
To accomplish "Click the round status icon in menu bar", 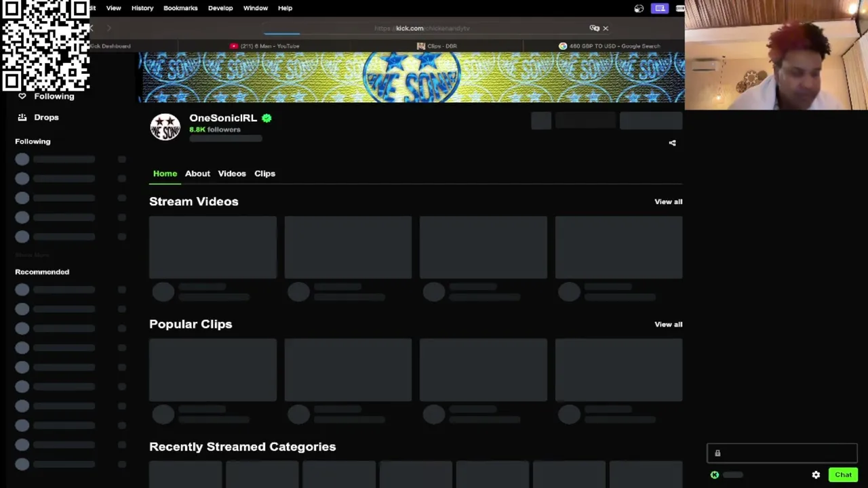I will click(639, 8).
